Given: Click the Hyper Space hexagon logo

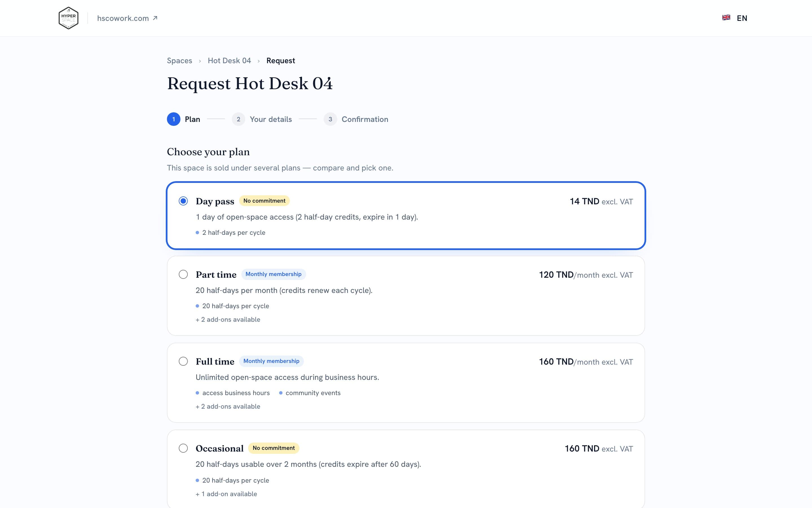Looking at the screenshot, I should [69, 18].
